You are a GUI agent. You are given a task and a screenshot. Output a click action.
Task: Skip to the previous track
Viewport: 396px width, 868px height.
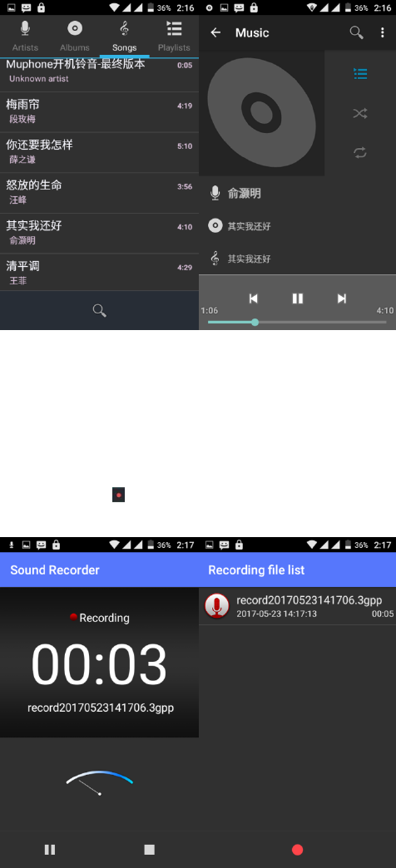click(x=253, y=299)
